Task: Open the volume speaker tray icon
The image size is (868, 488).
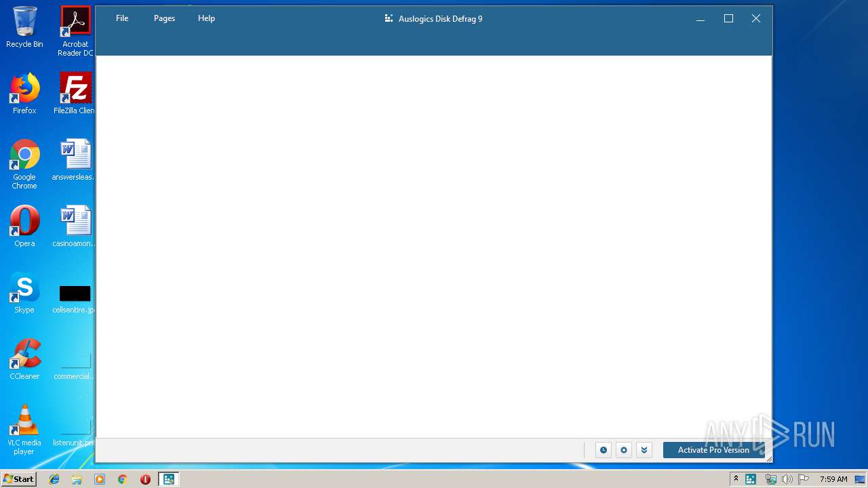Action: [x=787, y=479]
